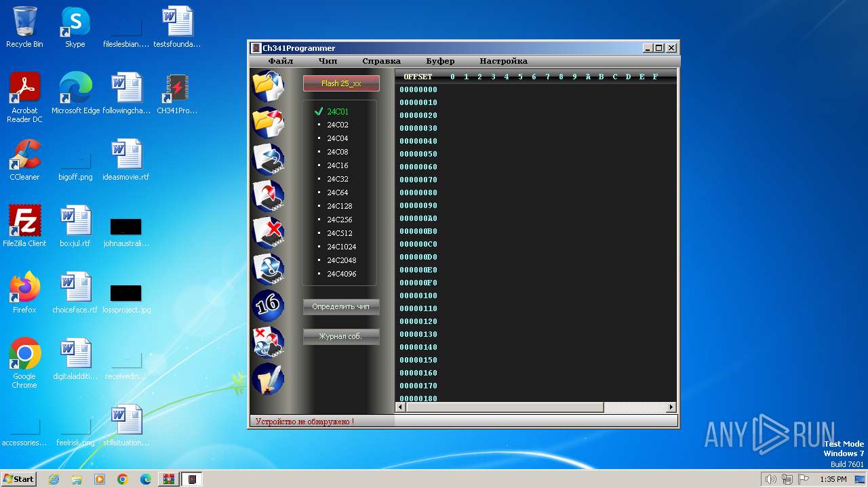
Task: Click the volume icon in system tray
Action: (770, 479)
